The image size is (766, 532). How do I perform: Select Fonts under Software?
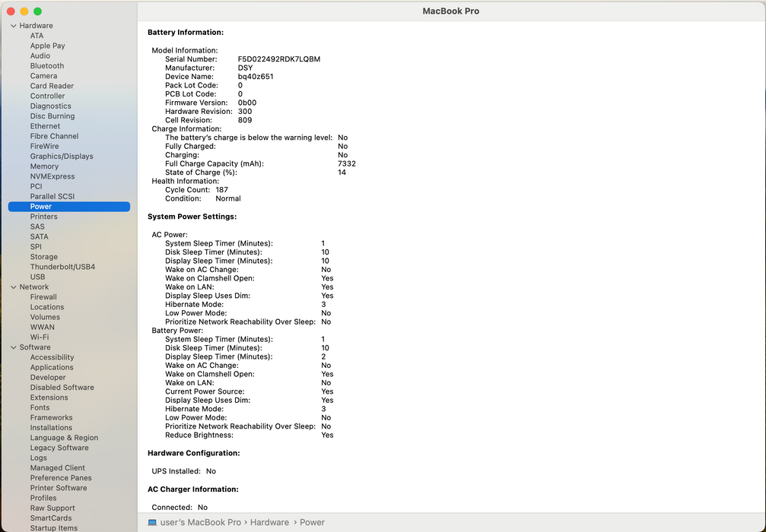(40, 407)
